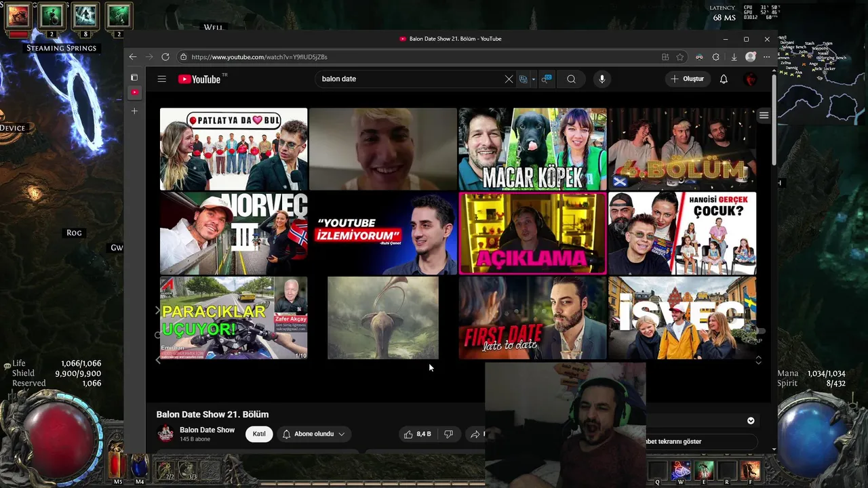Open translate options dropdown arrow in search
This screenshot has height=488, width=868.
pyautogui.click(x=534, y=79)
